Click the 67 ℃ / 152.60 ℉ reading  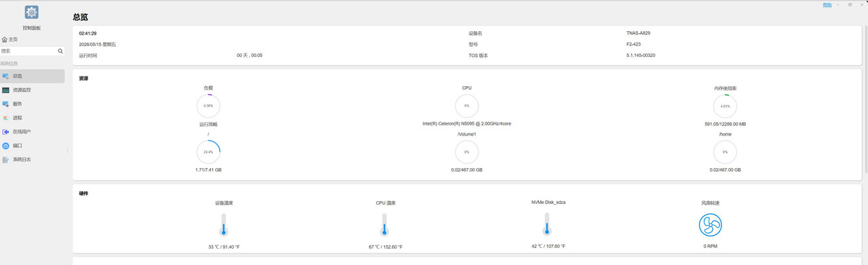(385, 247)
